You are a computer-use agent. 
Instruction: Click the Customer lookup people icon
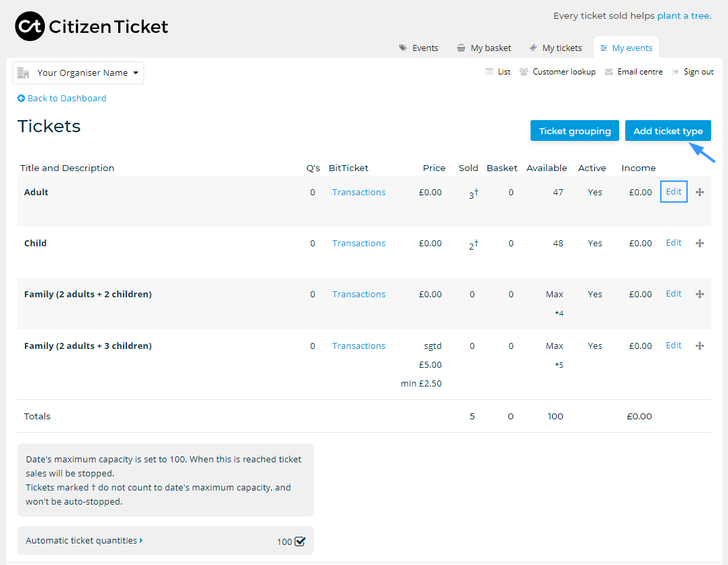523,71
